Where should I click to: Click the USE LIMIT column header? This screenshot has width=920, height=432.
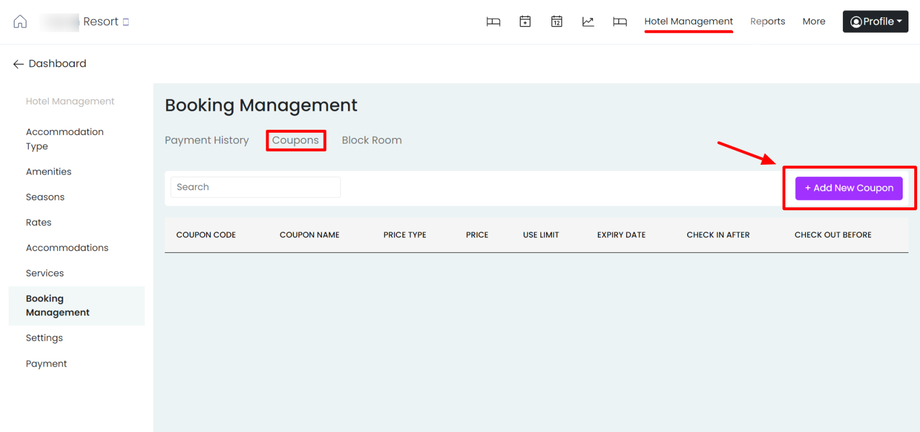[541, 235]
